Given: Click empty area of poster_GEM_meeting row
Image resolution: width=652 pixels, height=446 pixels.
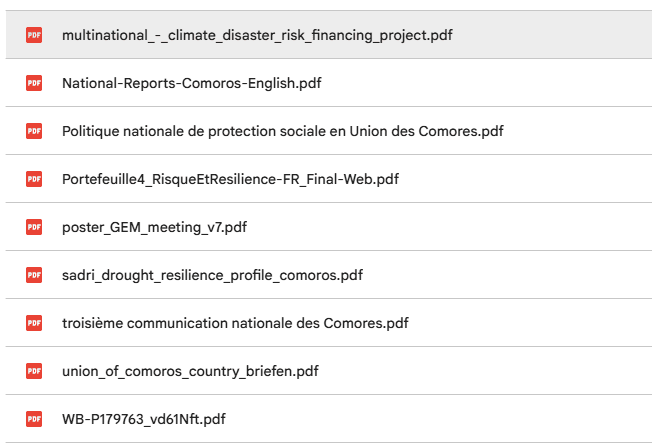Looking at the screenshot, I should coord(449,227).
